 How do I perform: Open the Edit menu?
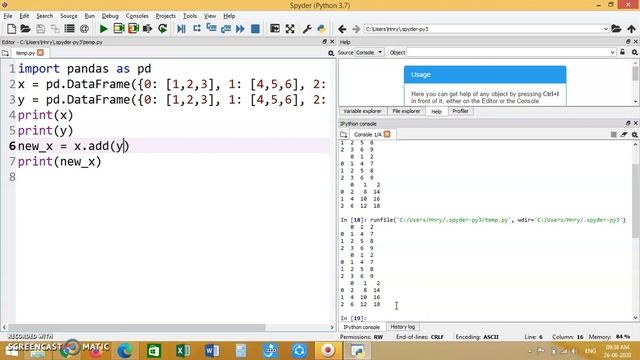pos(24,16)
